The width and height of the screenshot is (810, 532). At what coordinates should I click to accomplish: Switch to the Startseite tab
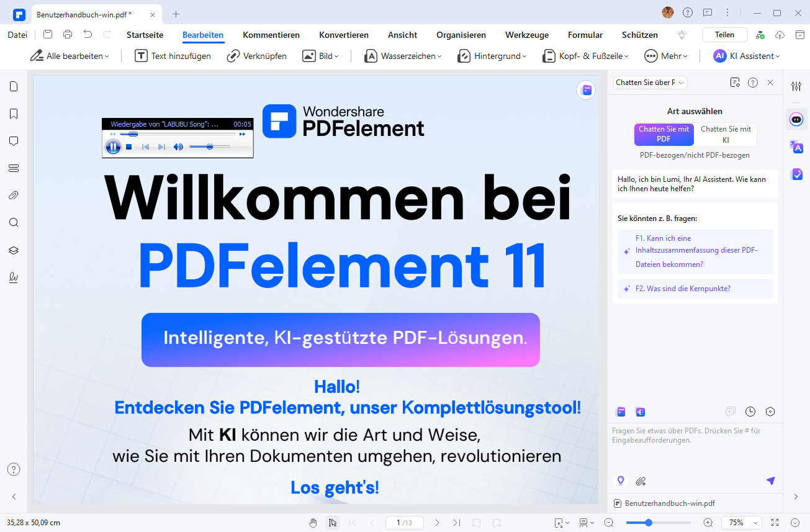coord(145,35)
